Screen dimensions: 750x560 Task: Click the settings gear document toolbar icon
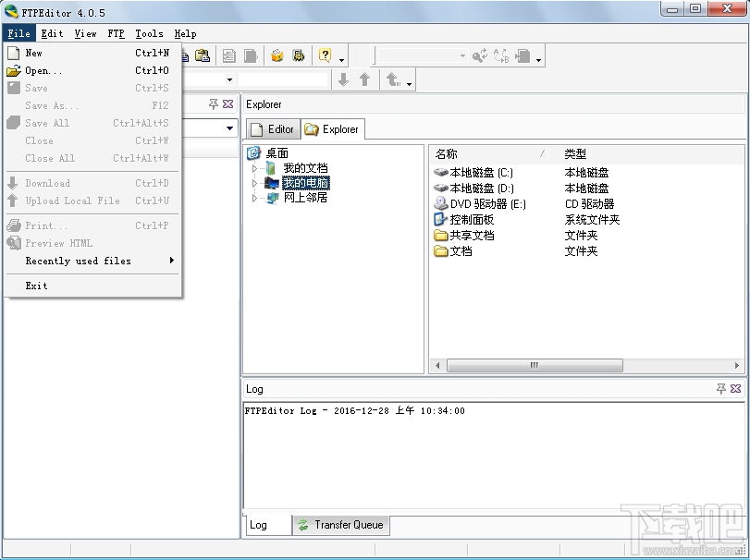pos(299,55)
